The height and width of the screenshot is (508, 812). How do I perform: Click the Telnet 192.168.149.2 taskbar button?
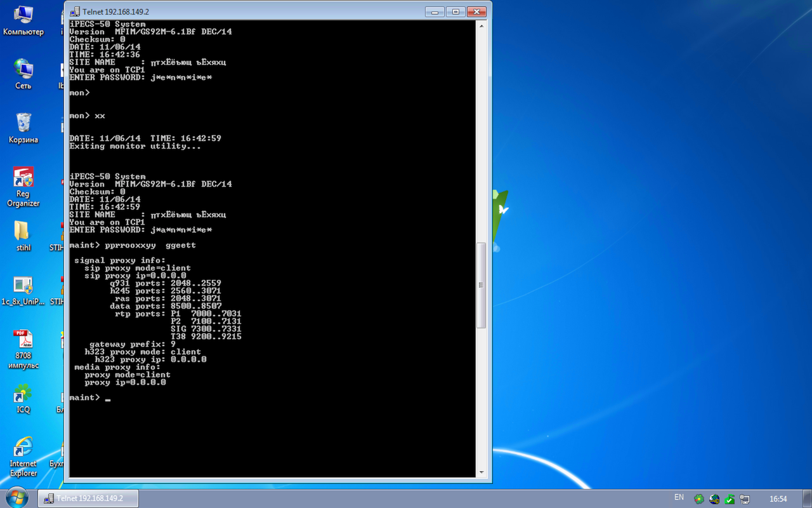coord(89,498)
